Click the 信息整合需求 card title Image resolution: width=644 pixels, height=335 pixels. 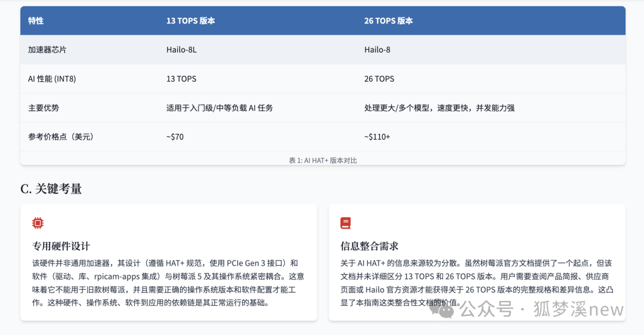point(369,246)
